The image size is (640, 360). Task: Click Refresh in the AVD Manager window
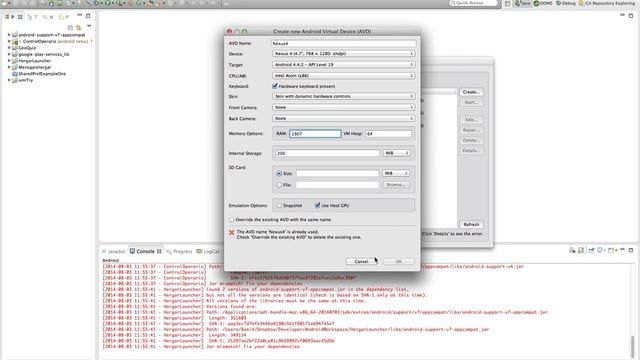pos(471,224)
